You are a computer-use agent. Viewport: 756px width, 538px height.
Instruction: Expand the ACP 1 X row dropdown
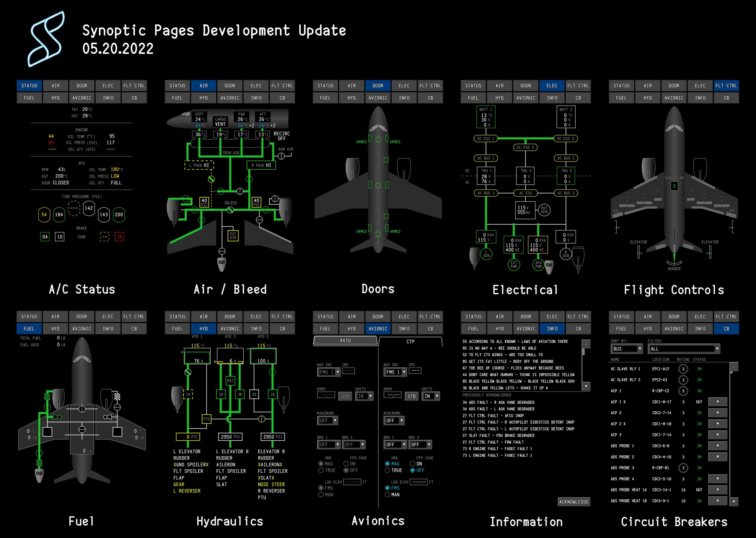[x=718, y=402]
